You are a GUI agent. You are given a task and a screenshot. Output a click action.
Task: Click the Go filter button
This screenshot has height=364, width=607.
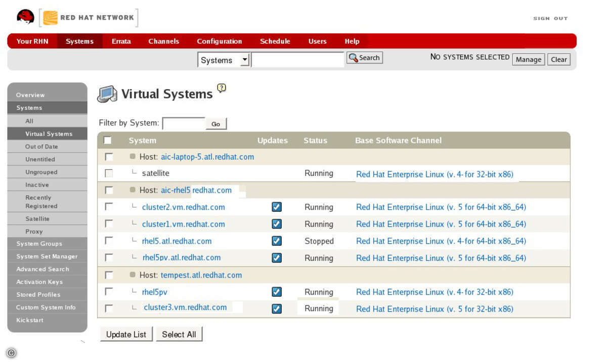pos(216,124)
